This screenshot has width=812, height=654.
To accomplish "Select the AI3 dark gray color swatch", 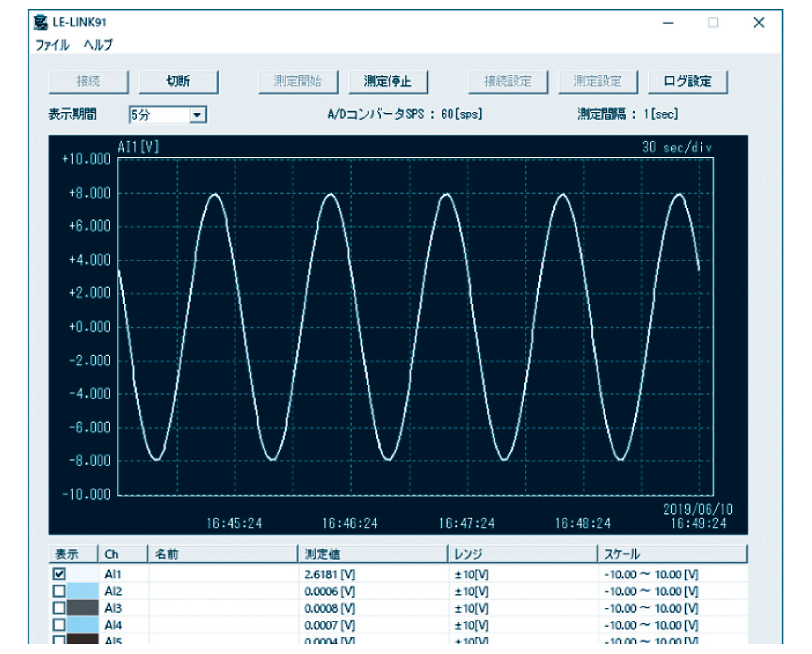I will click(83, 608).
